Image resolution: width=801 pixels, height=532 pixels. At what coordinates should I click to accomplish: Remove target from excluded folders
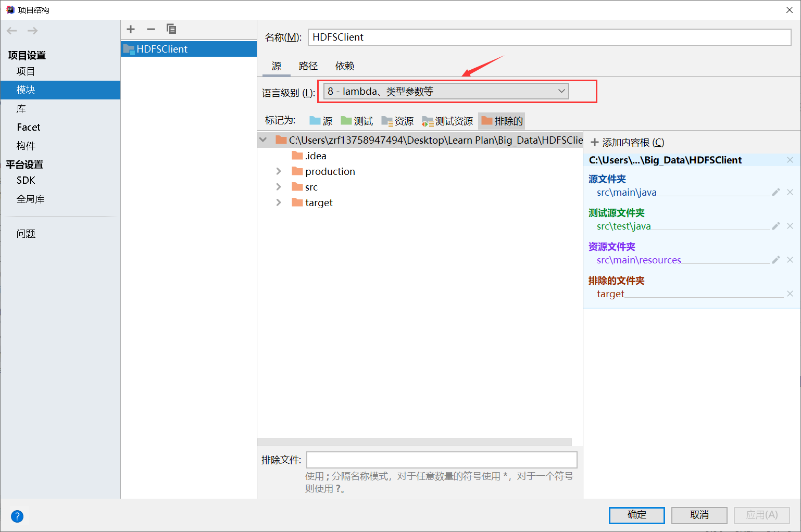click(x=790, y=294)
